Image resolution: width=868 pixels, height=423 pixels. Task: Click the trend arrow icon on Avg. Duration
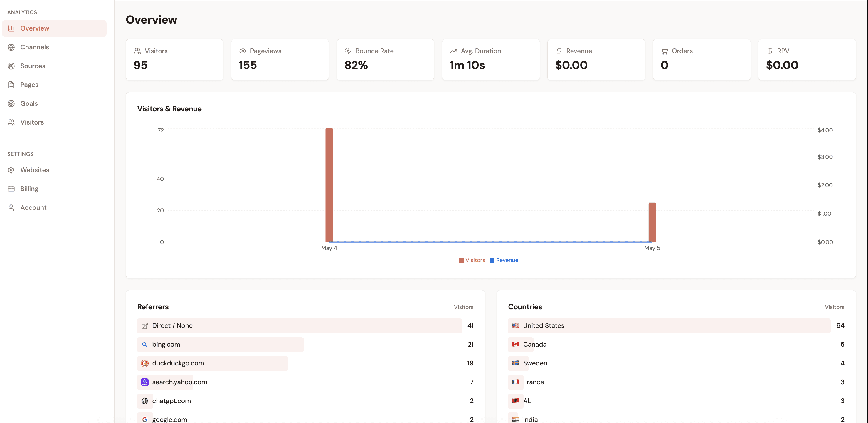(454, 51)
